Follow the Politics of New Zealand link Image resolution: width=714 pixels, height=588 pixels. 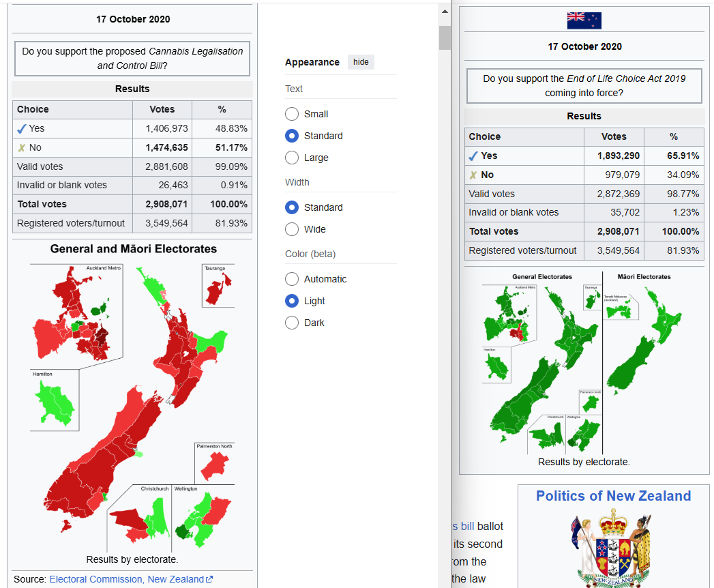(x=613, y=495)
